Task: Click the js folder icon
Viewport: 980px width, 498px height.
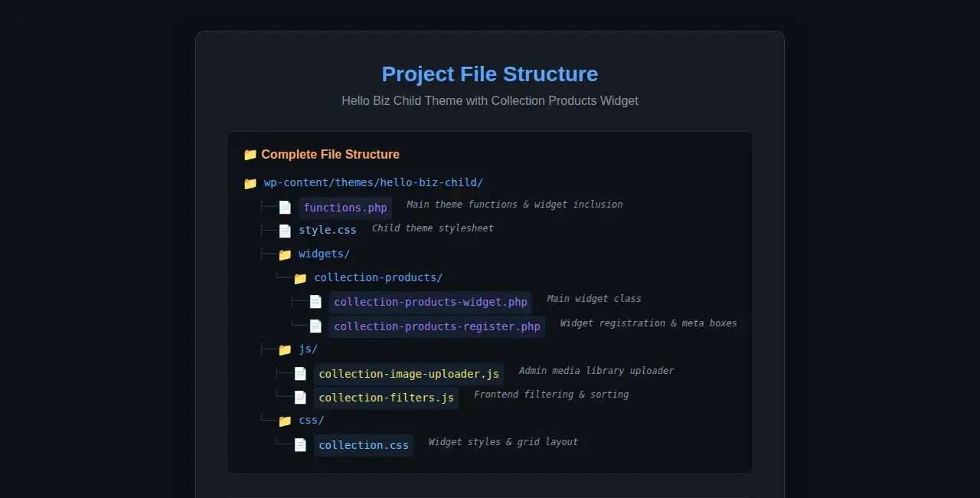Action: (x=285, y=350)
